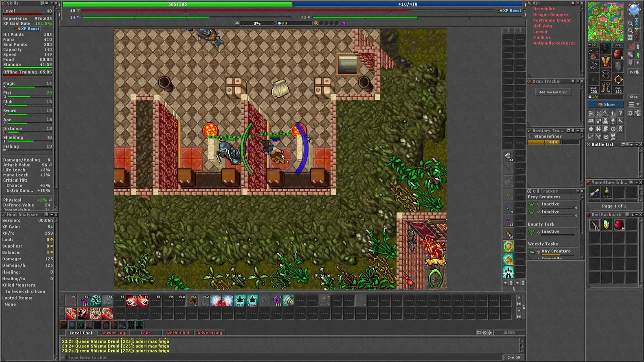Toggle PvP mode button
Image resolution: width=644 pixels, height=362 pixels.
(634, 72)
